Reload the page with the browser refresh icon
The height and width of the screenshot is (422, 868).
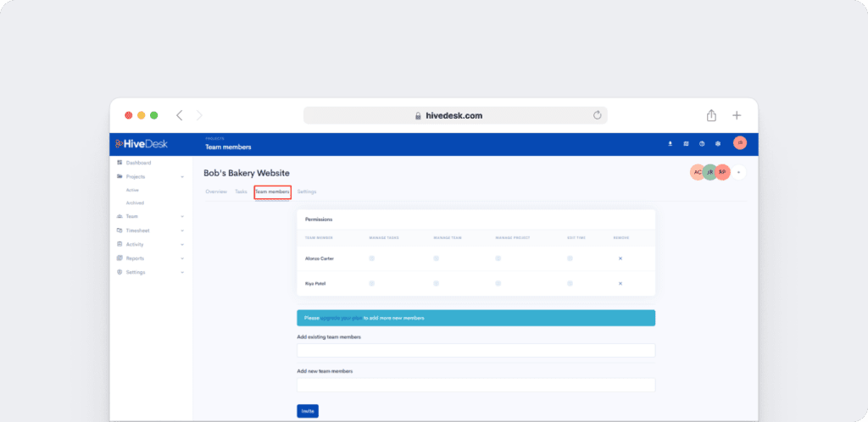(x=597, y=115)
